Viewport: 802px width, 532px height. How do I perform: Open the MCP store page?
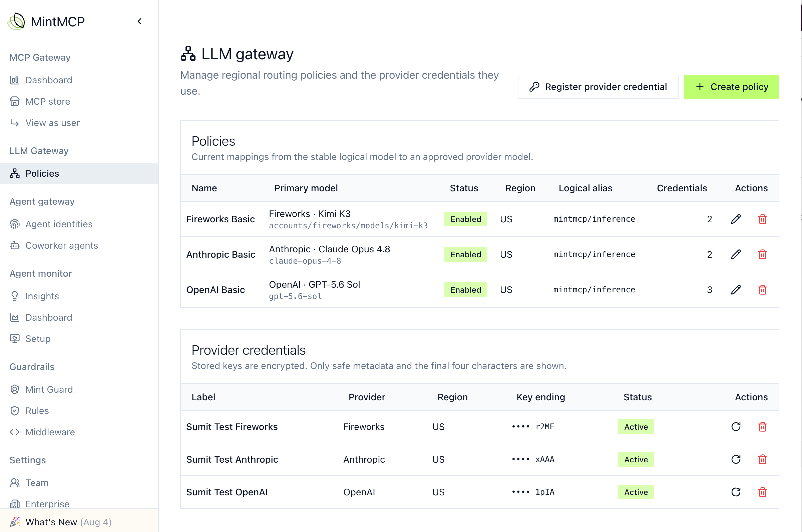point(47,101)
